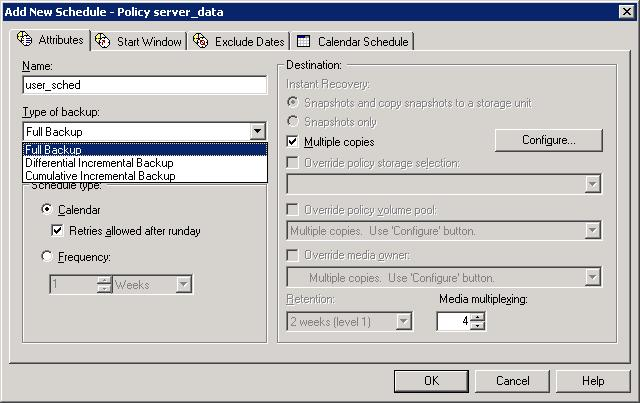Viewport: 640px width, 403px height.
Task: Open the Start Window tab
Action: click(x=150, y=41)
